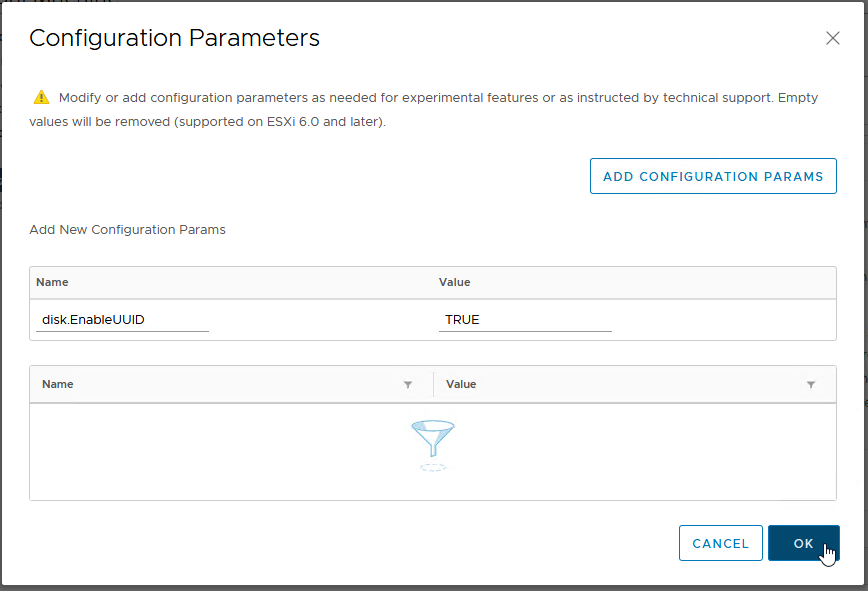868x591 pixels.
Task: Focus the disk.EnableUUID name field
Action: tap(122, 320)
